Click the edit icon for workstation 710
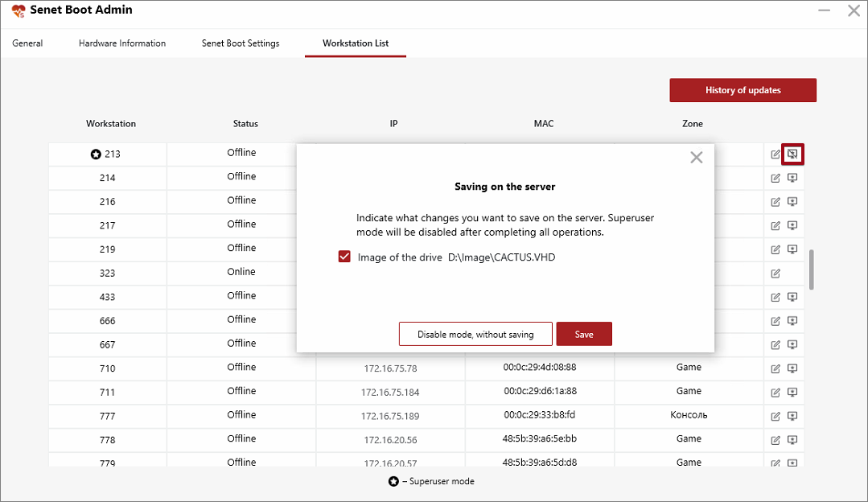 pyautogui.click(x=775, y=368)
